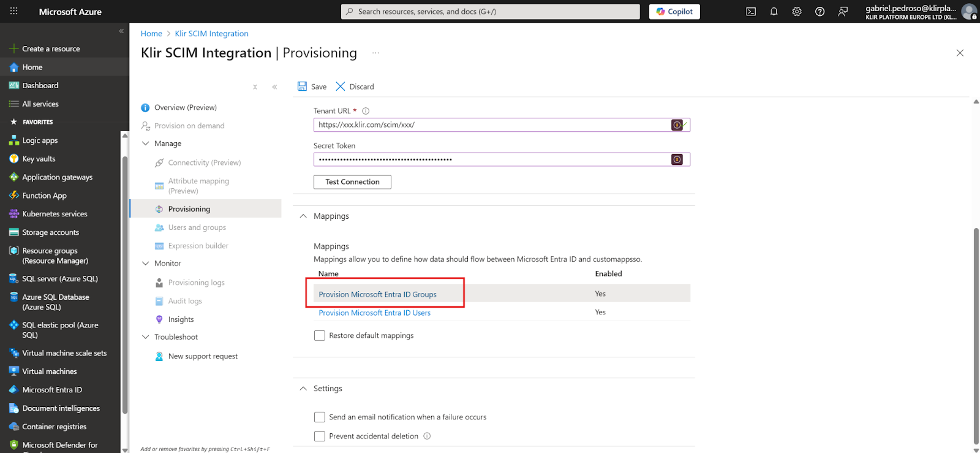
Task: Collapse the Mappings section
Action: click(303, 216)
